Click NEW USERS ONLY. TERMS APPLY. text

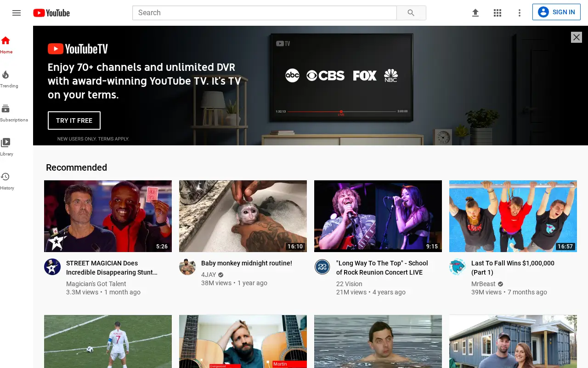tap(93, 139)
